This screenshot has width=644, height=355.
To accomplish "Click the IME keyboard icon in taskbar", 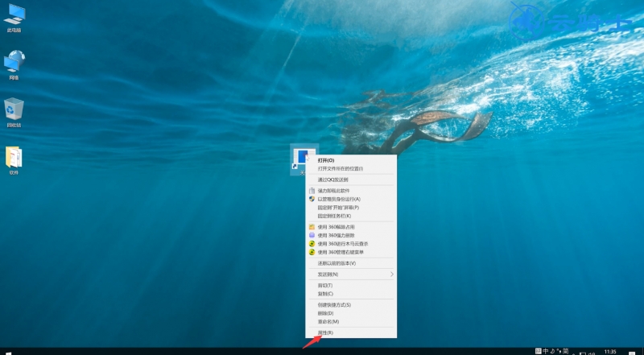I will click(538, 351).
